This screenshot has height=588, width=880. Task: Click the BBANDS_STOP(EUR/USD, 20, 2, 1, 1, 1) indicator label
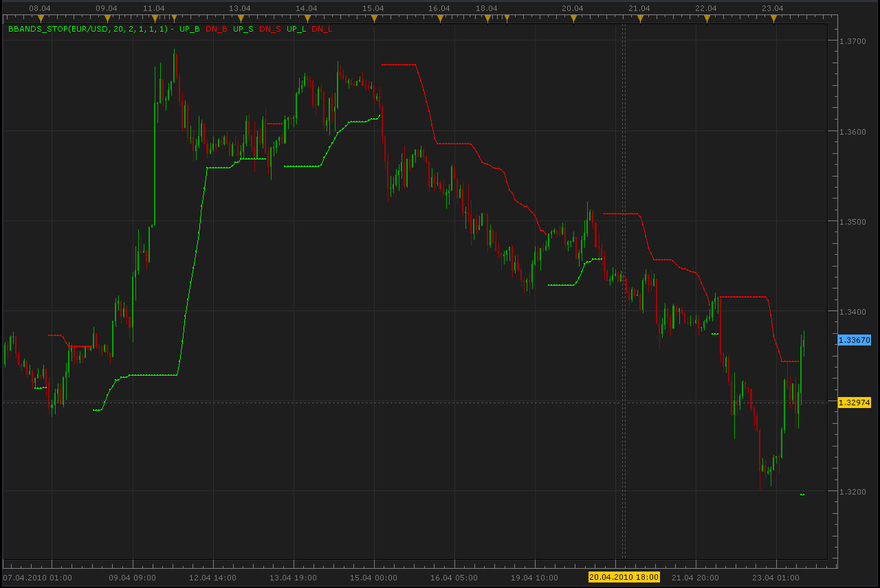point(87,30)
